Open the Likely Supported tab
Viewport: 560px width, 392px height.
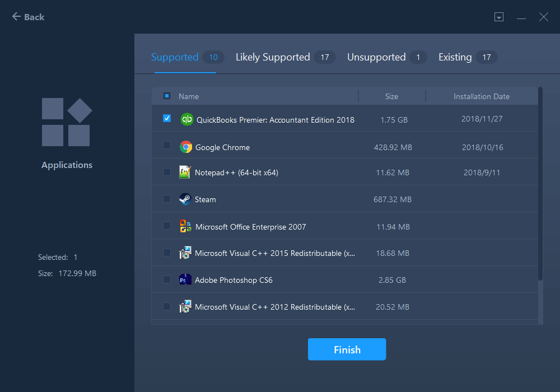[x=286, y=57]
